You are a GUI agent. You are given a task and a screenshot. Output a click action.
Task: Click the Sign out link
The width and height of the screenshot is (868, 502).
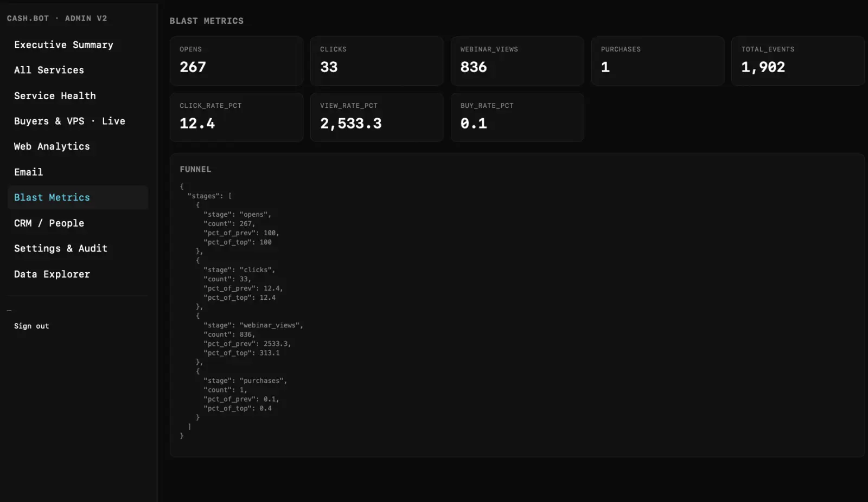(31, 326)
